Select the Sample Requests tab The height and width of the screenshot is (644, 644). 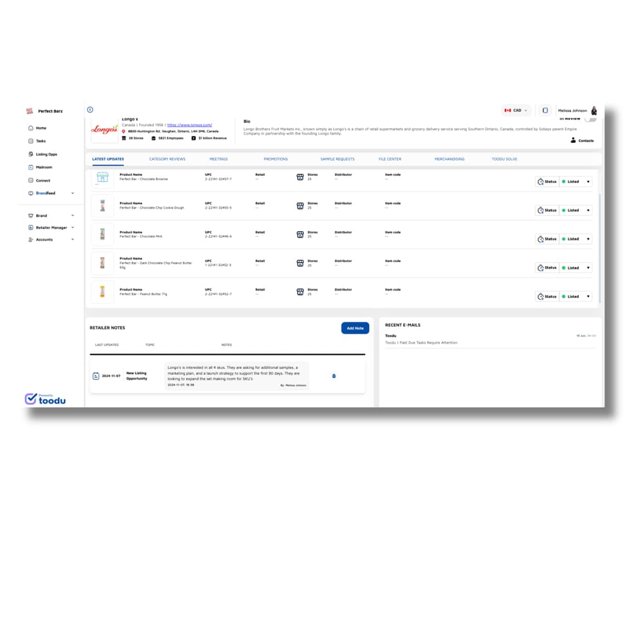tap(337, 159)
